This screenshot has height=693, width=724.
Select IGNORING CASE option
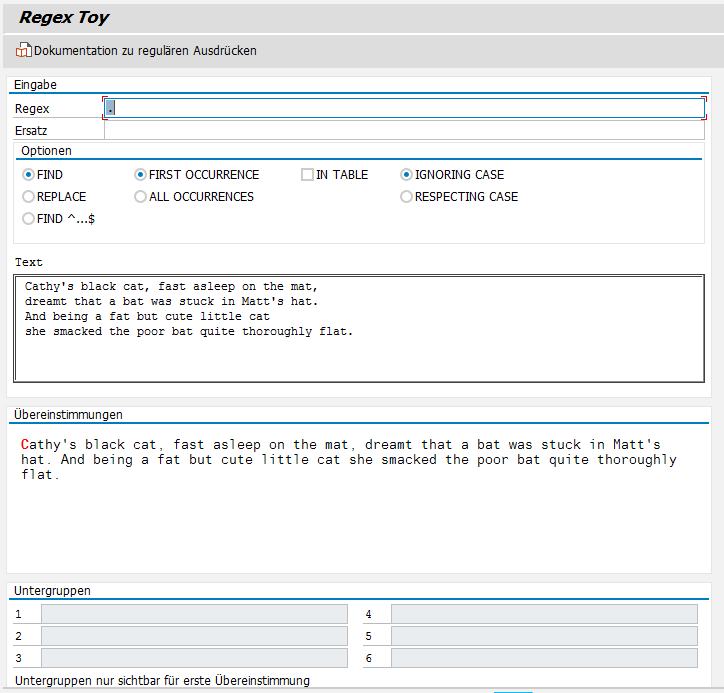[406, 175]
